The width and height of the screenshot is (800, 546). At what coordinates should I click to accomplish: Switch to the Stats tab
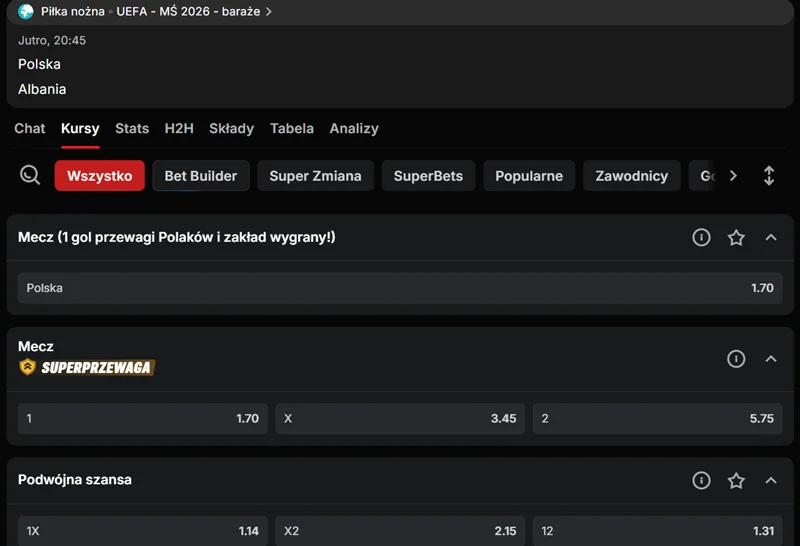point(132,128)
